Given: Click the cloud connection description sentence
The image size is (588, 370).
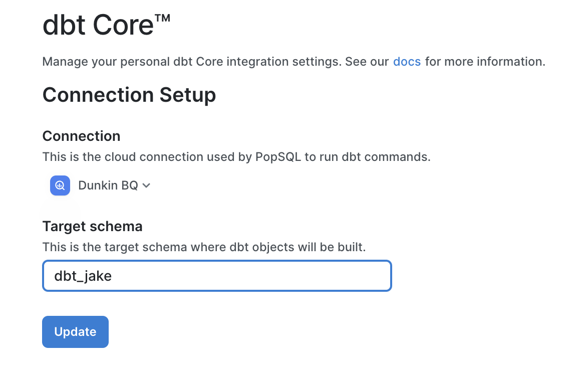Looking at the screenshot, I should click(236, 157).
